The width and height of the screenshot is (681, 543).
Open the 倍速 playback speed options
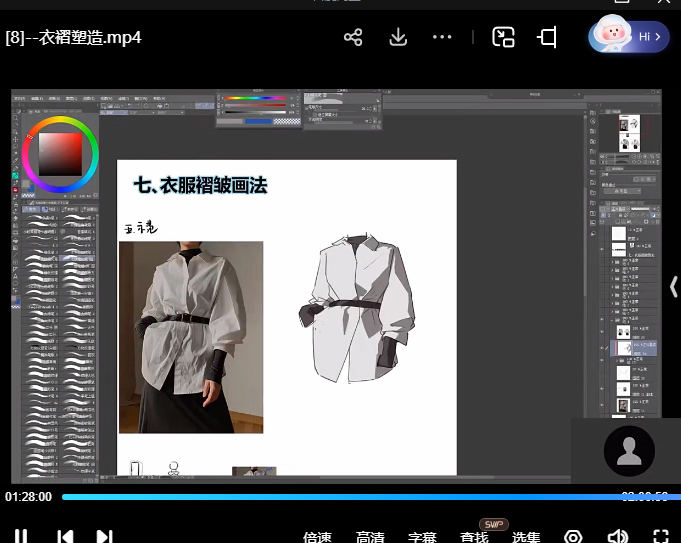coord(317,537)
